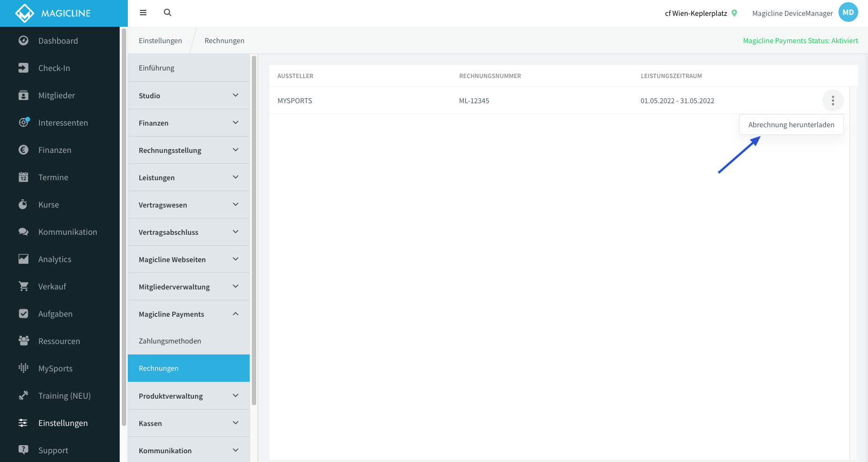Select the Rechnungen submenu item
The width and height of the screenshot is (868, 462).
(x=188, y=368)
